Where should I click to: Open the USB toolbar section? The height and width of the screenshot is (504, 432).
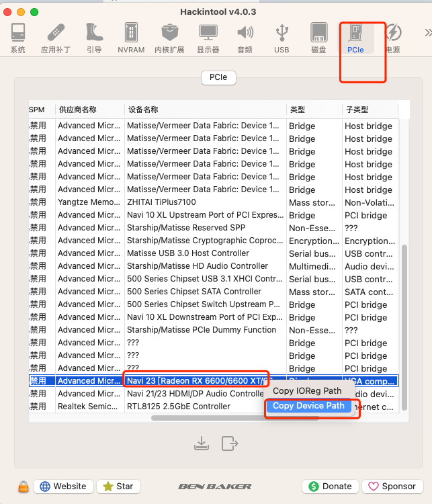[x=282, y=38]
